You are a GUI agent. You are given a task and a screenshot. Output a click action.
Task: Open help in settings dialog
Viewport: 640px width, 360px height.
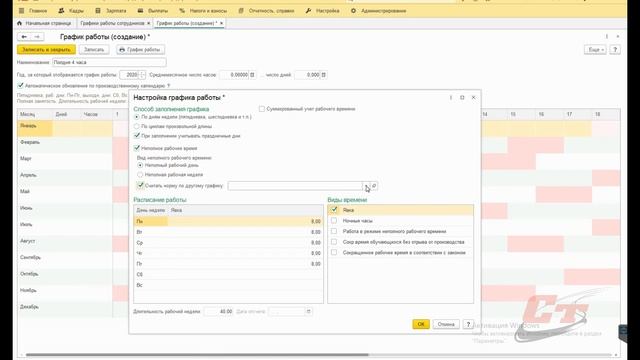point(468,324)
